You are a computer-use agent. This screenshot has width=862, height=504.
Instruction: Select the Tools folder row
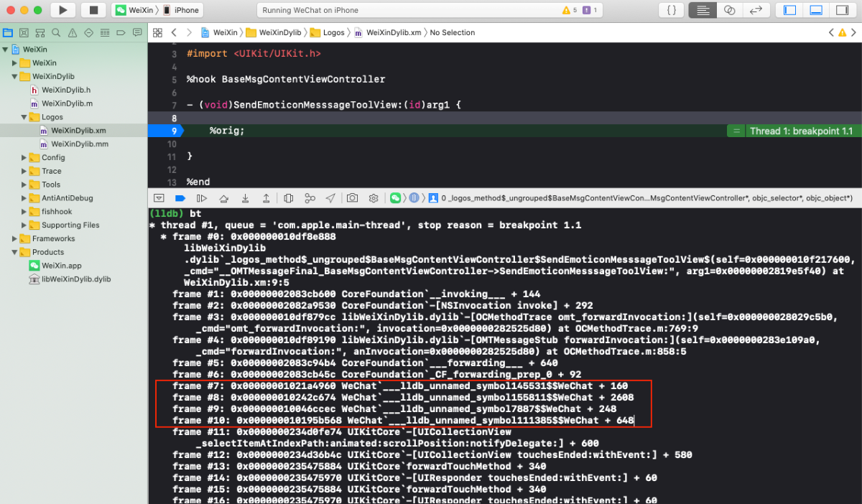pos(73,185)
